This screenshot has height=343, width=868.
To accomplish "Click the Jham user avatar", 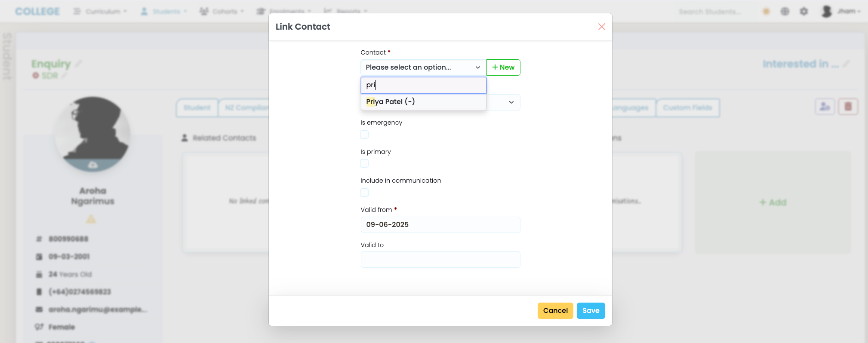I will 826,12.
